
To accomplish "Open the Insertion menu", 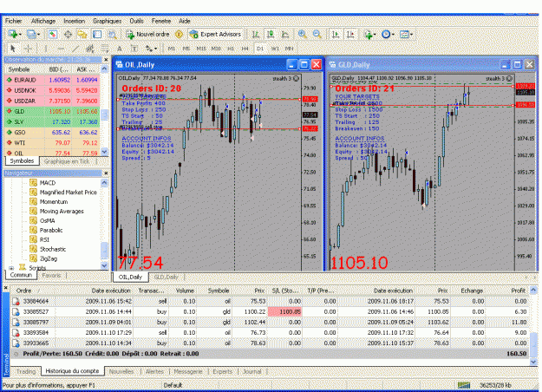I will [75, 21].
